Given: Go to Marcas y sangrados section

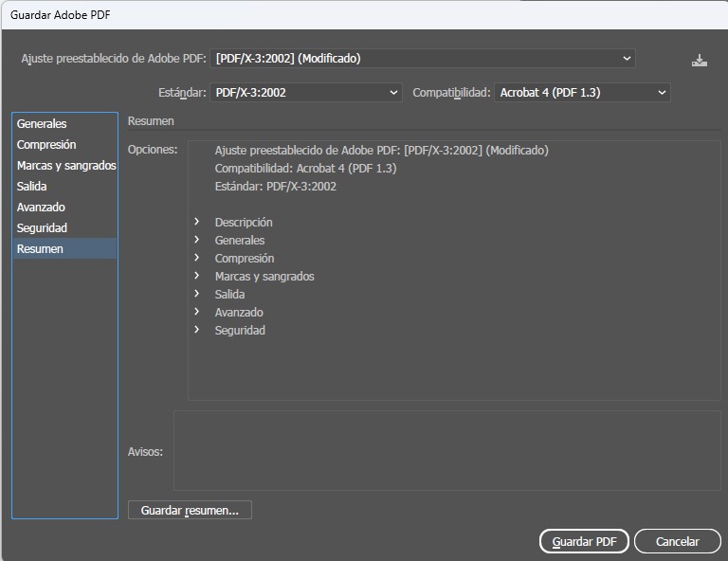Looking at the screenshot, I should point(65,166).
